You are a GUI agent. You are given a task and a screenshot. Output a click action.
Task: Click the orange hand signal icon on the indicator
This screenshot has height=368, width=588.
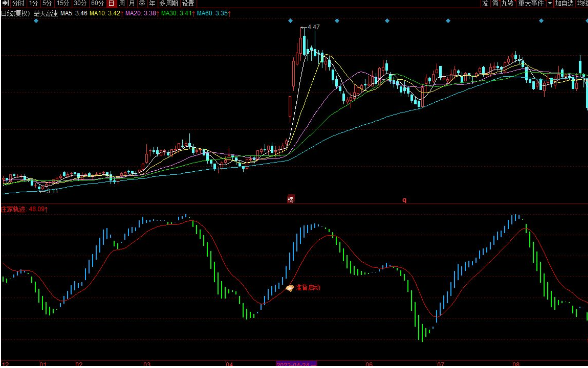click(290, 288)
